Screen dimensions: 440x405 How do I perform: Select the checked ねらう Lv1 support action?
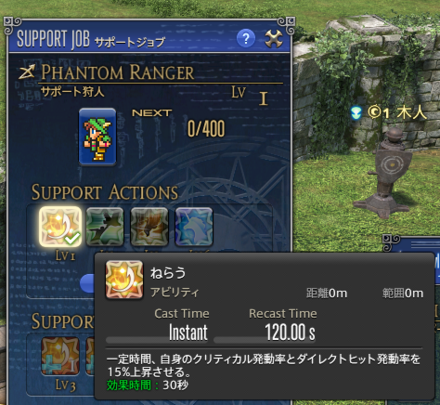(x=60, y=226)
